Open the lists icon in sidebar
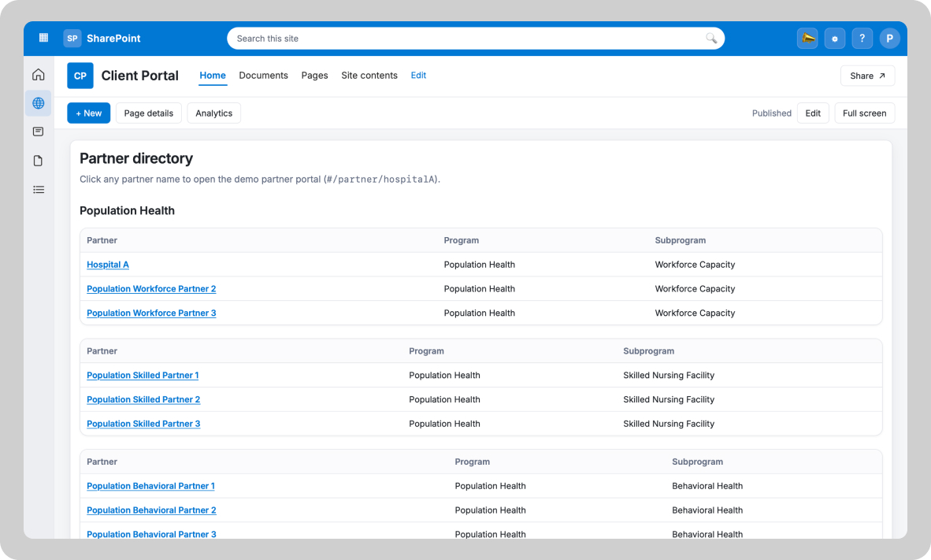931x560 pixels. (39, 190)
